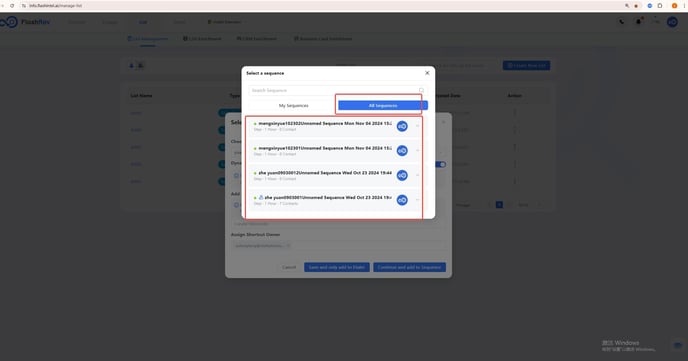Viewport: 688px width, 361px height.
Task: Click the Search Sequence input field
Action: (x=337, y=90)
